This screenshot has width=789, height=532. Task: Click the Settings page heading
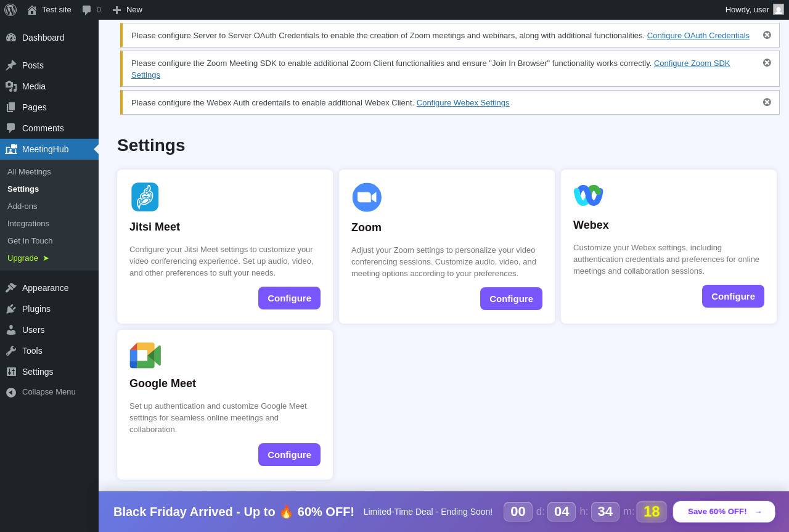(x=151, y=145)
